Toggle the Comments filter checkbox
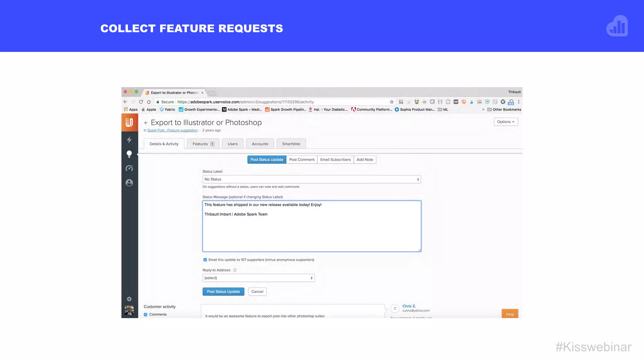The width and height of the screenshot is (644, 362). (146, 315)
